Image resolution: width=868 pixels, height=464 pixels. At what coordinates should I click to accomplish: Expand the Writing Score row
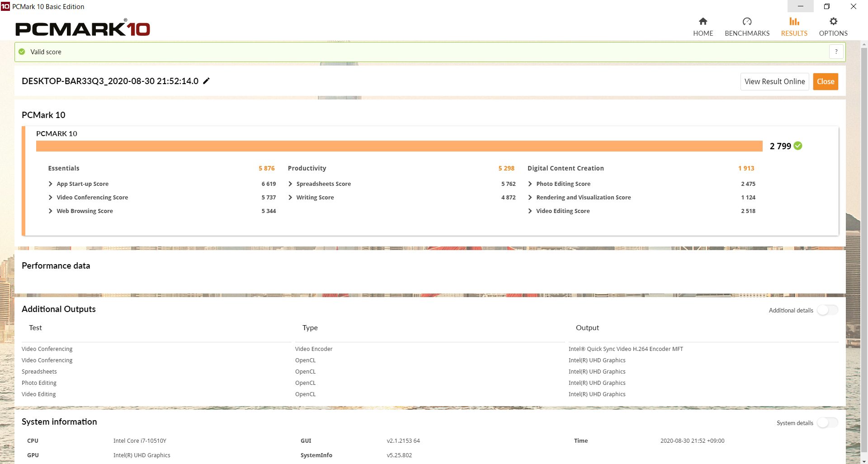[x=290, y=197]
